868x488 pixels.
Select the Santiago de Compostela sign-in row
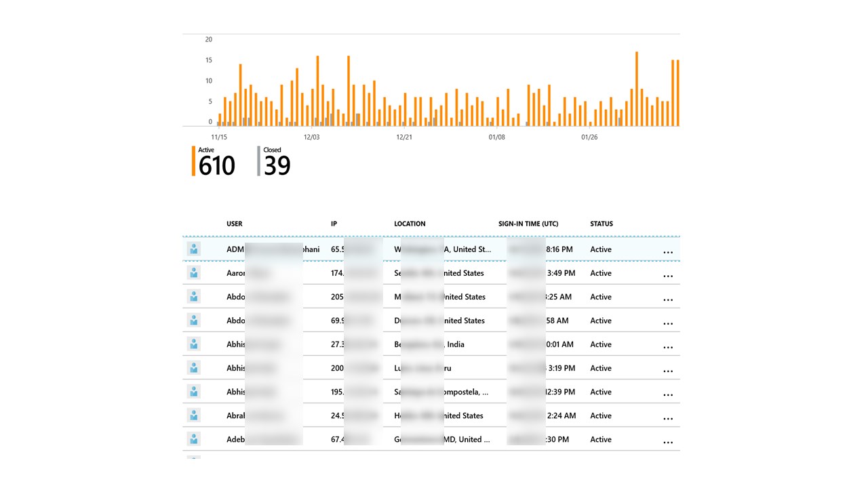click(431, 392)
